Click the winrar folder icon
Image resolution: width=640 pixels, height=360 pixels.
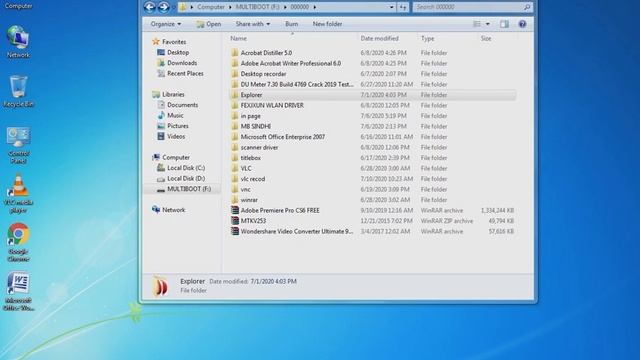235,200
